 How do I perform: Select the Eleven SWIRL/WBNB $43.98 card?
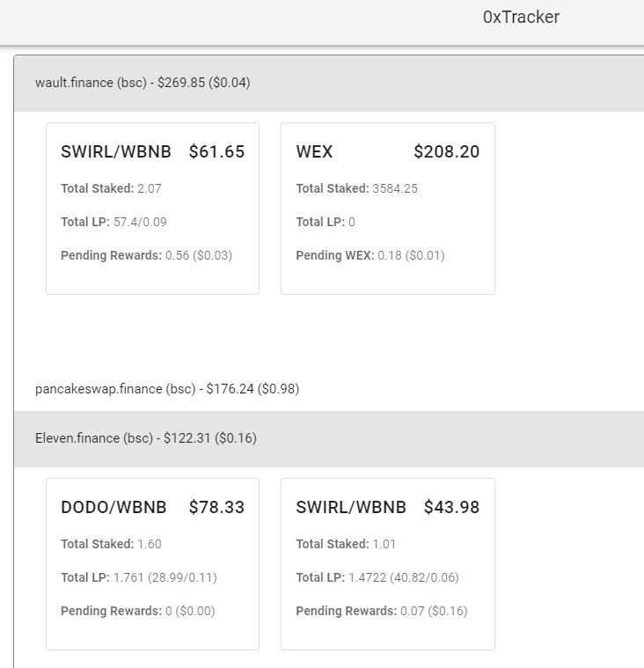coord(388,564)
